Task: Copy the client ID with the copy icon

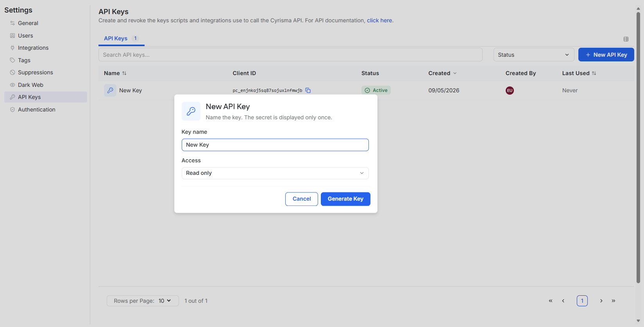Action: [x=308, y=90]
